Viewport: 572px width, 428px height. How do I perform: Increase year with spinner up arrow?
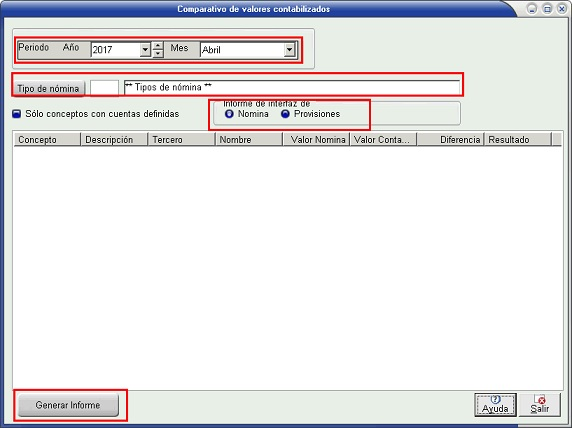click(x=158, y=46)
